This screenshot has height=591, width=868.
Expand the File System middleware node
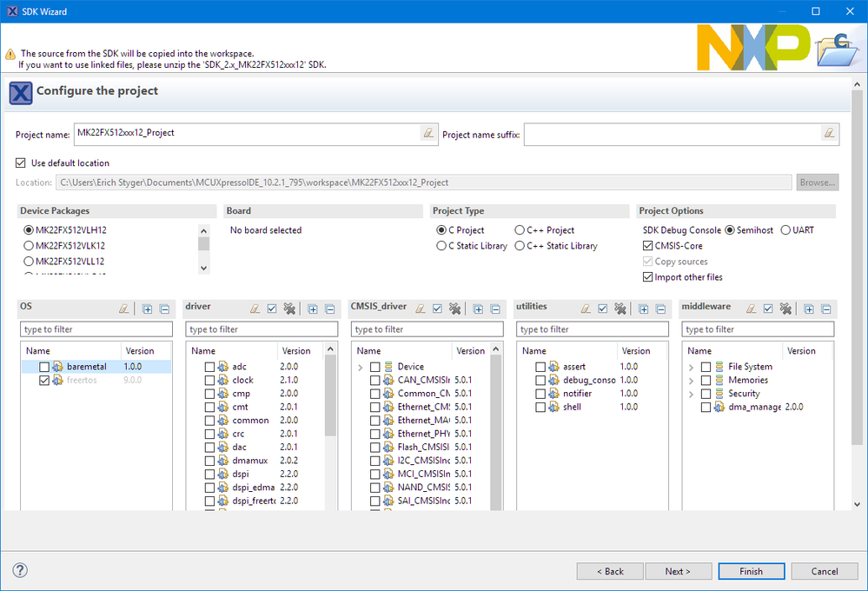[x=691, y=368]
